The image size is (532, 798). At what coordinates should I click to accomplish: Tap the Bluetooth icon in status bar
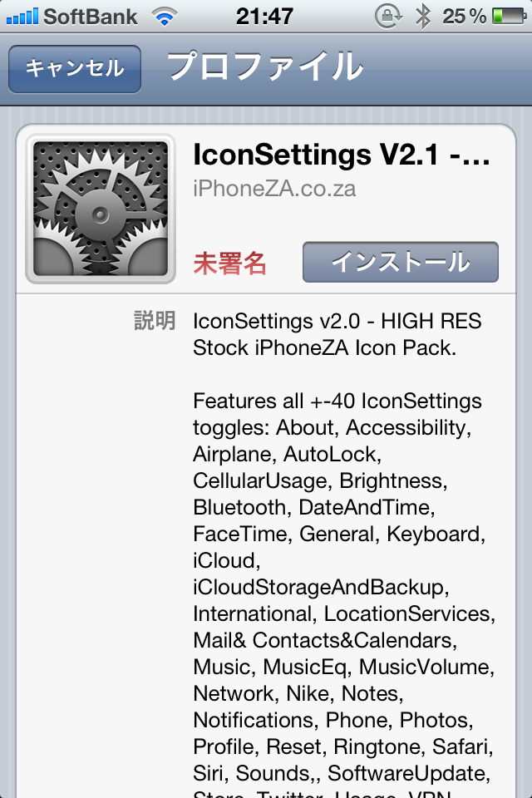tap(422, 17)
